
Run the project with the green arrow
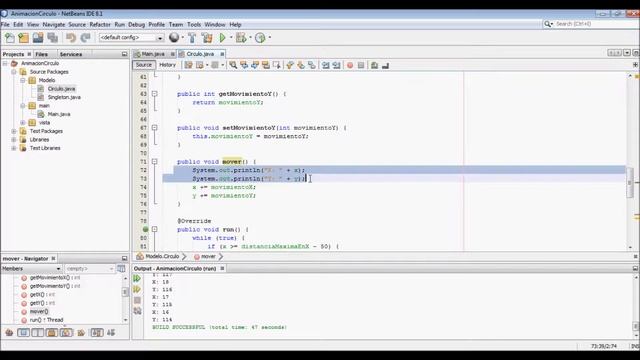coord(222,38)
